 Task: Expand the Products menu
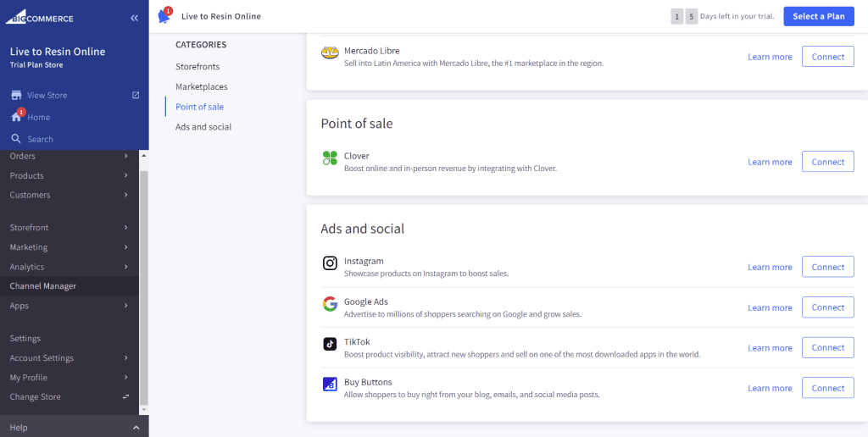point(126,175)
